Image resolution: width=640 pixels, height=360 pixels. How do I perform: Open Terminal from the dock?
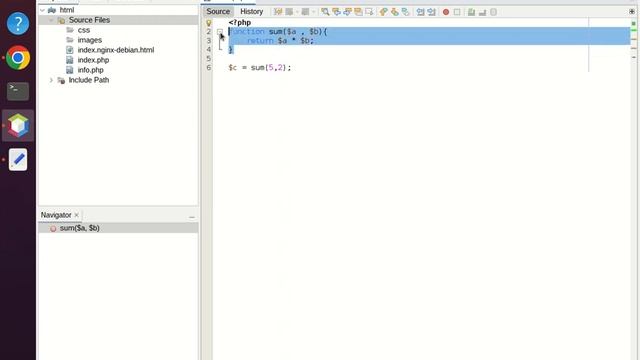pyautogui.click(x=18, y=91)
